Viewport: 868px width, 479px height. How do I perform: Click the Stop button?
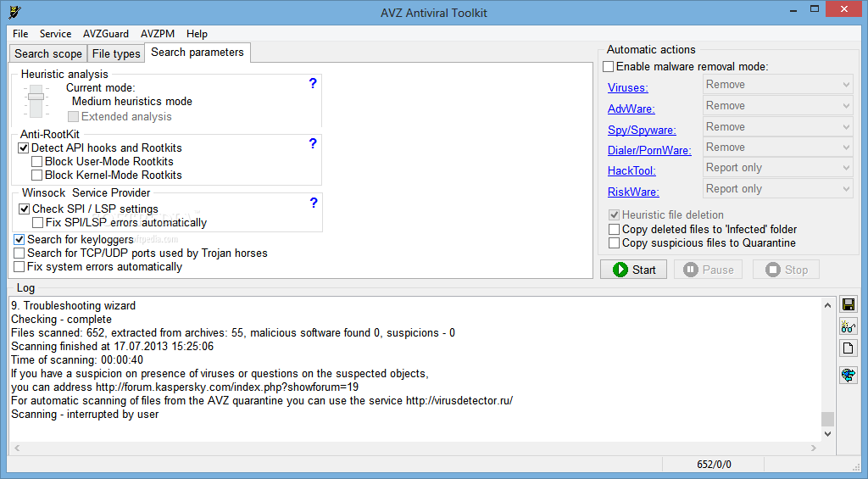786,270
